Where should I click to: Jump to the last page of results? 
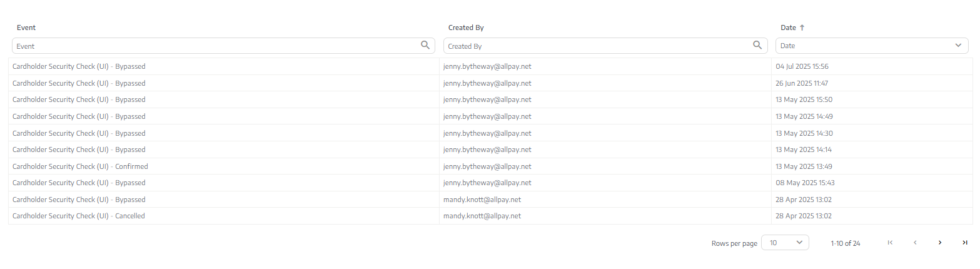[x=965, y=243]
